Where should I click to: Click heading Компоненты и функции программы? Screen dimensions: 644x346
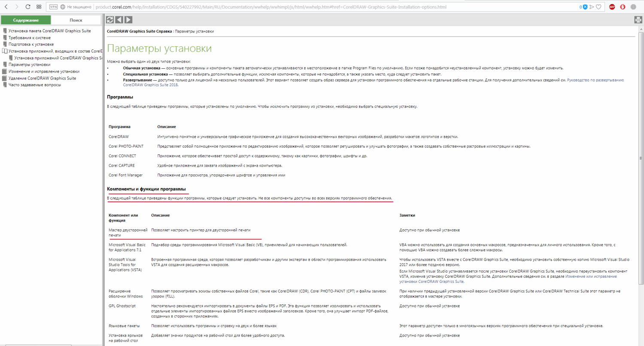coord(146,189)
